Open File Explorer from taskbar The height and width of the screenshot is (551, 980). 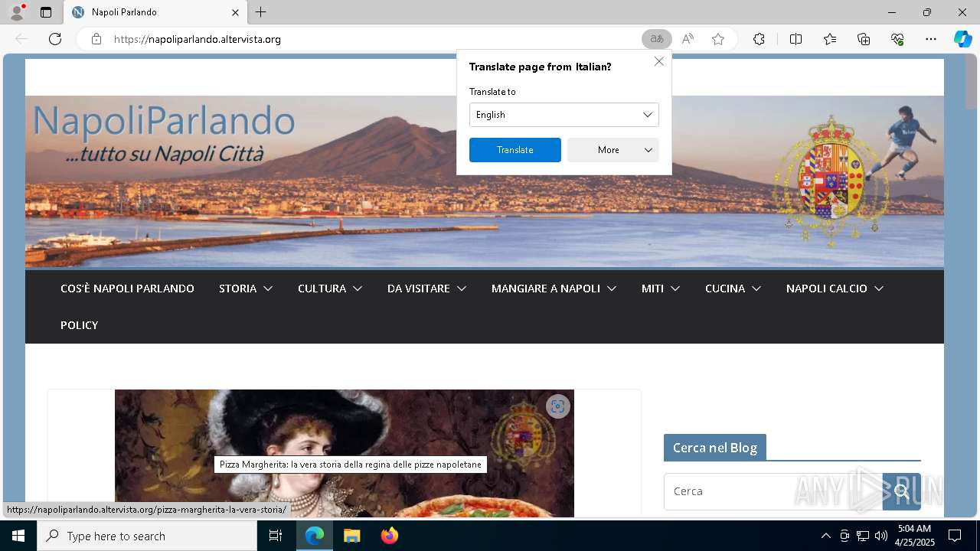click(352, 536)
